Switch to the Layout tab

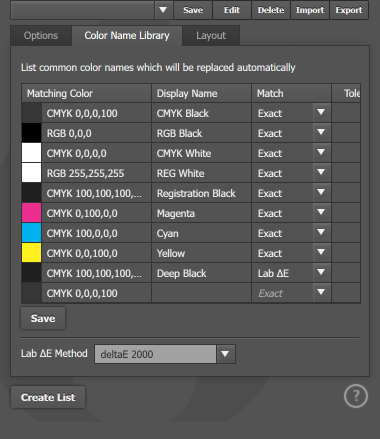point(211,36)
